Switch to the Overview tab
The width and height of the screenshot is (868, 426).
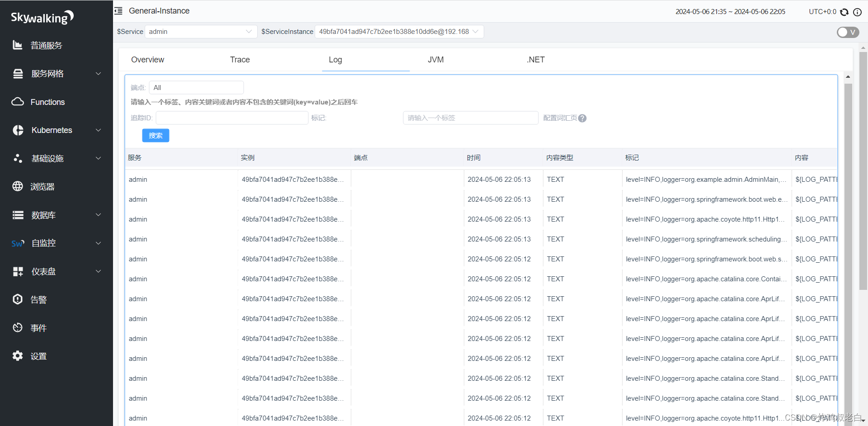click(x=148, y=60)
